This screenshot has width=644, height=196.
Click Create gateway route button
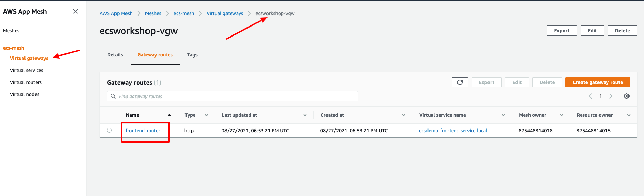click(597, 82)
